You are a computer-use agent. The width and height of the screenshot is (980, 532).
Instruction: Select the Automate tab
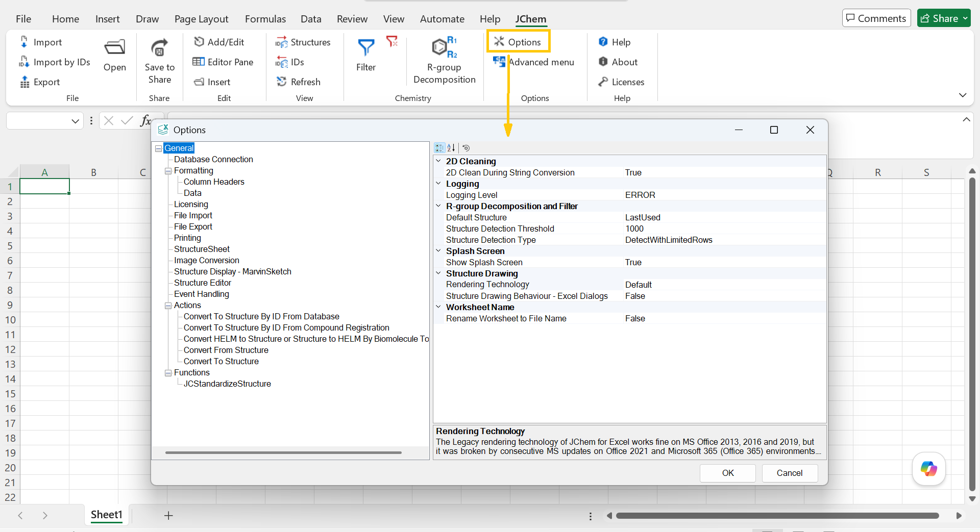[x=442, y=19]
